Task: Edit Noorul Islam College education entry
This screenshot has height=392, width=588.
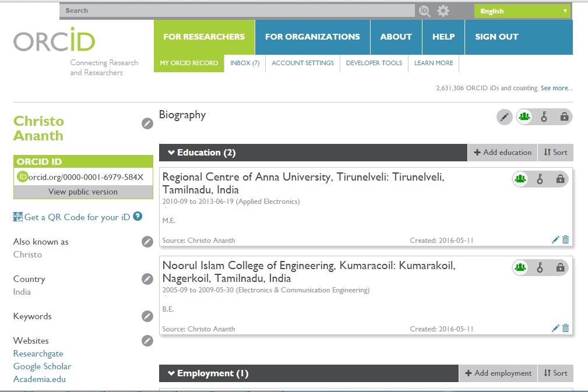Action: (x=555, y=329)
